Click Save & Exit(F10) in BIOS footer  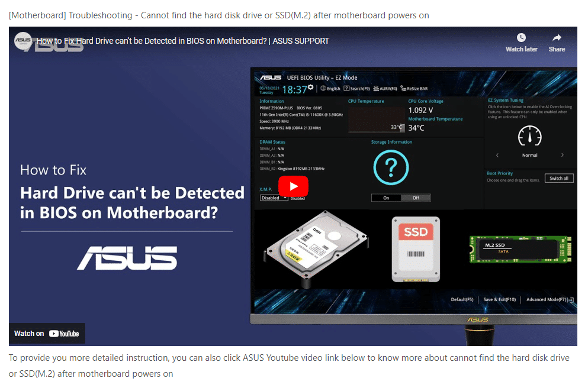tap(500, 300)
